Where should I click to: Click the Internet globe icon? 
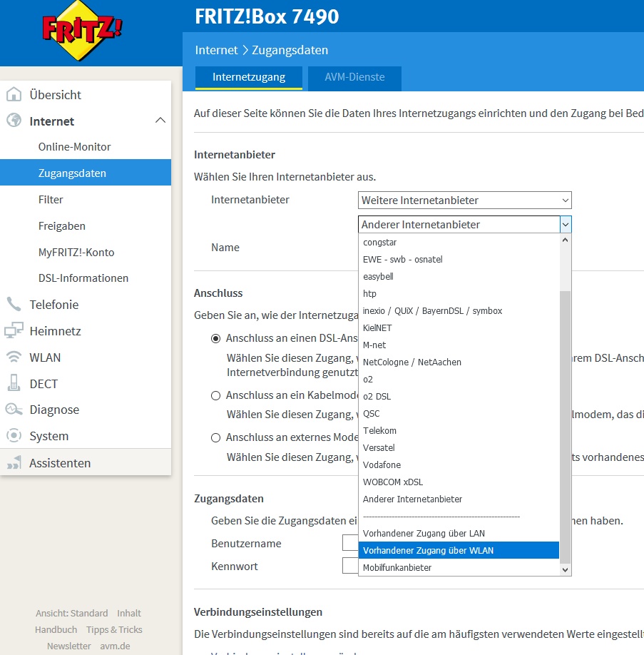tap(14, 121)
